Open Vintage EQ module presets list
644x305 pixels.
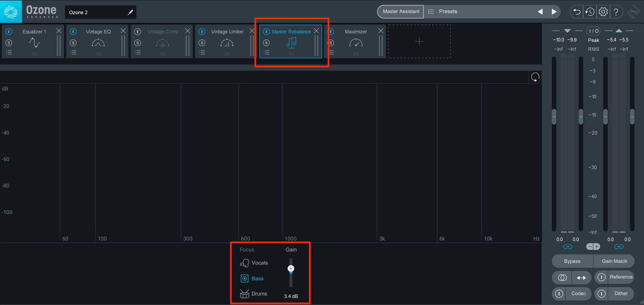[x=73, y=52]
